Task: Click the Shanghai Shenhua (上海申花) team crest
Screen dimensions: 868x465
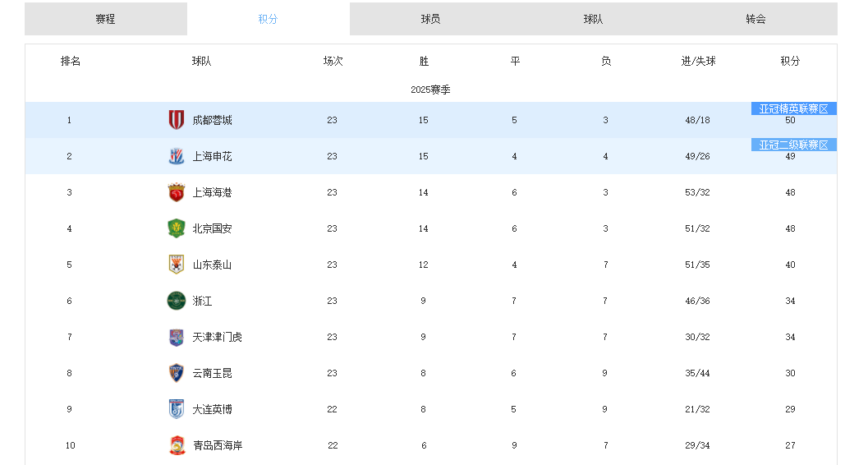Action: [x=177, y=156]
